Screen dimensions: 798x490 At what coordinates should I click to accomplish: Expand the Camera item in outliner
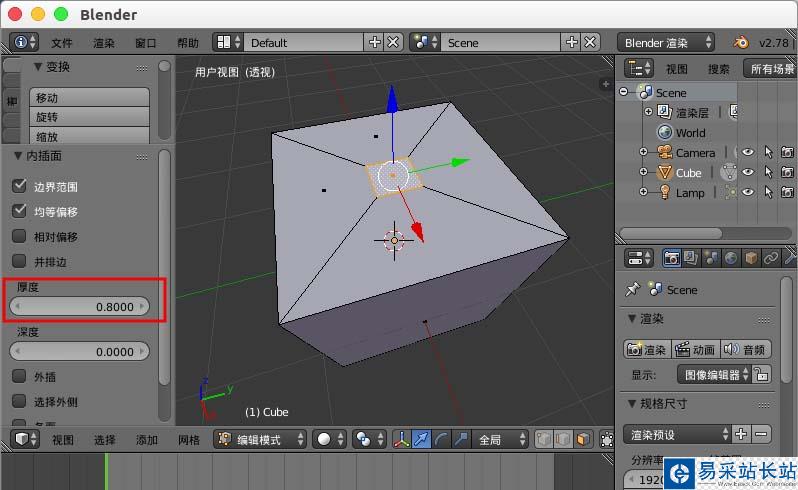(x=643, y=152)
